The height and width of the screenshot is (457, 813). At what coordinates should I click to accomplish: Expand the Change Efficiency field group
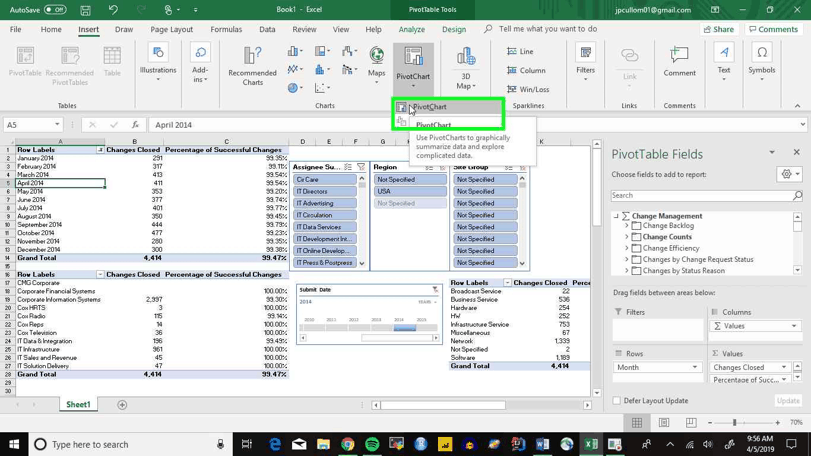click(626, 248)
